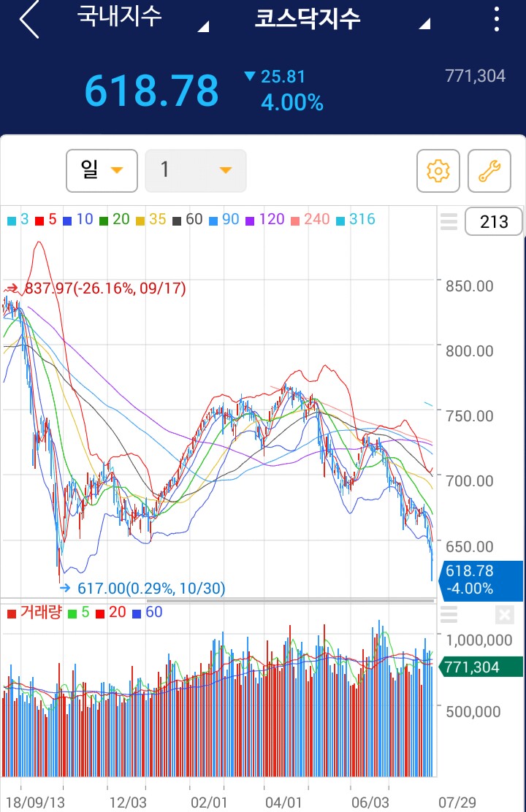
Task: Expand the 코스닥지수 index dropdown
Action: pyautogui.click(x=342, y=19)
